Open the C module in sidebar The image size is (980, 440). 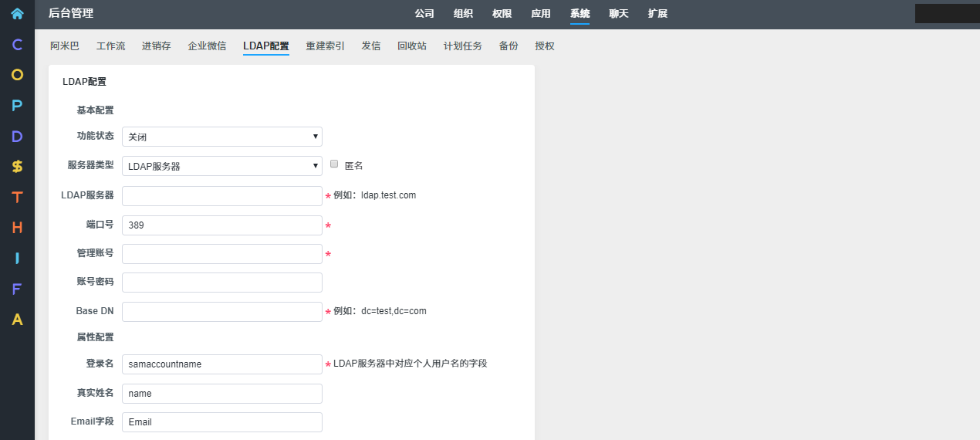[x=17, y=45]
